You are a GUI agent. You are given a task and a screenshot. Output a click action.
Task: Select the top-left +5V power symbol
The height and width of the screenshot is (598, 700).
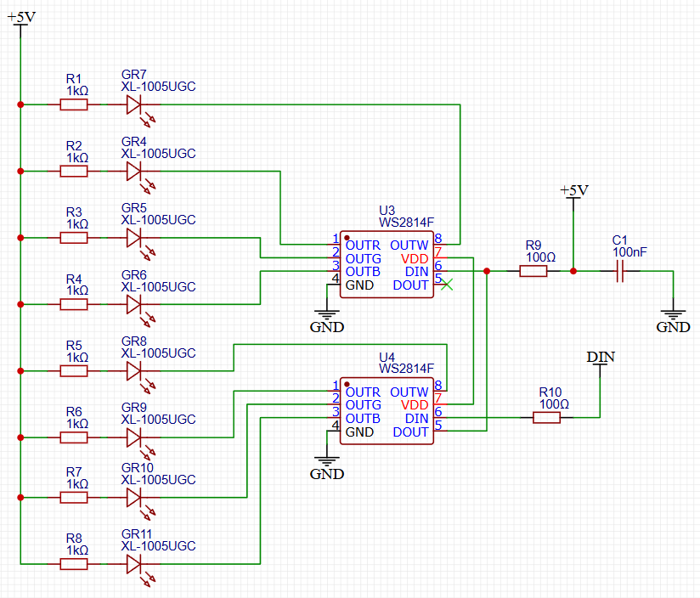tap(20, 24)
